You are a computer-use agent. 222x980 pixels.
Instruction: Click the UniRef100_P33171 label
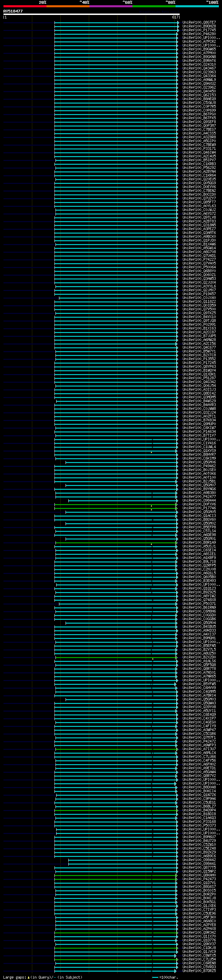(199, 149)
